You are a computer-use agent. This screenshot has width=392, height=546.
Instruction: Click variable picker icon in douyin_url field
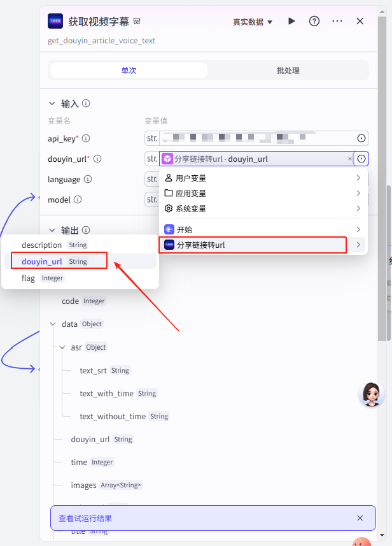361,159
